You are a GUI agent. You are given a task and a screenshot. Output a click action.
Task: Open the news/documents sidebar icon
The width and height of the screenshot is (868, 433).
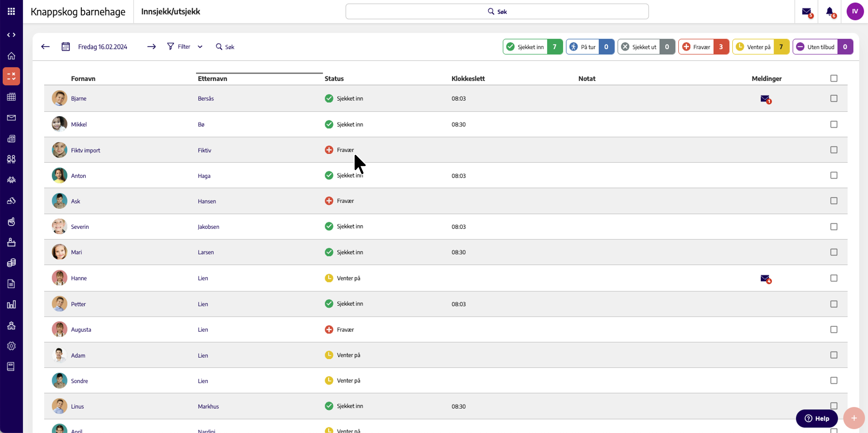click(x=11, y=139)
